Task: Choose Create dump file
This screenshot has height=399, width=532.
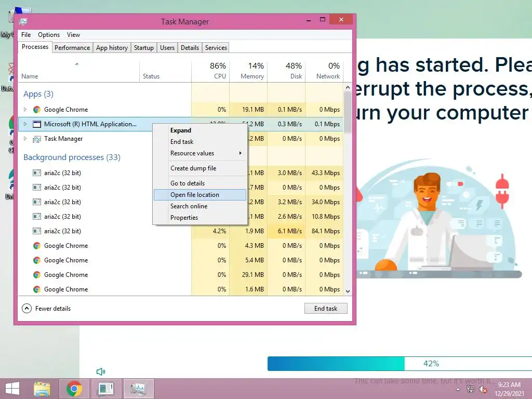Action: [200, 168]
